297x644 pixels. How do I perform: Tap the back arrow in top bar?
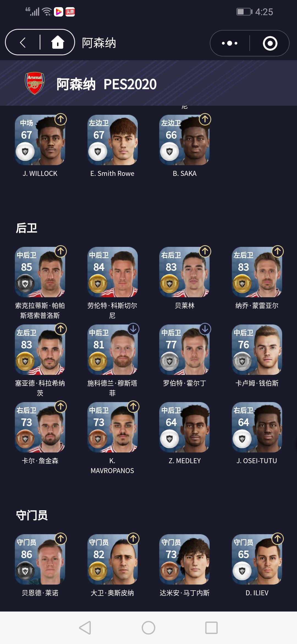click(x=23, y=42)
